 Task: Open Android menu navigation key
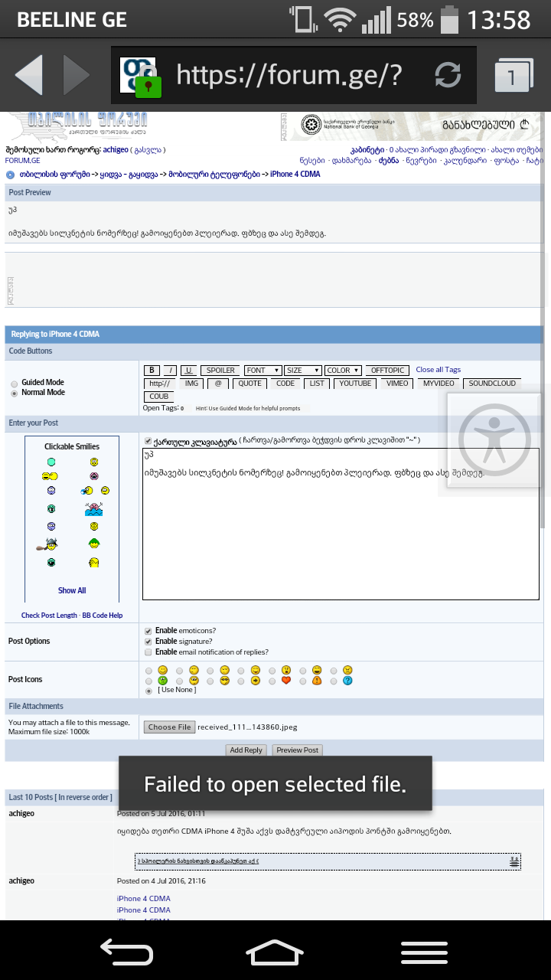424,951
